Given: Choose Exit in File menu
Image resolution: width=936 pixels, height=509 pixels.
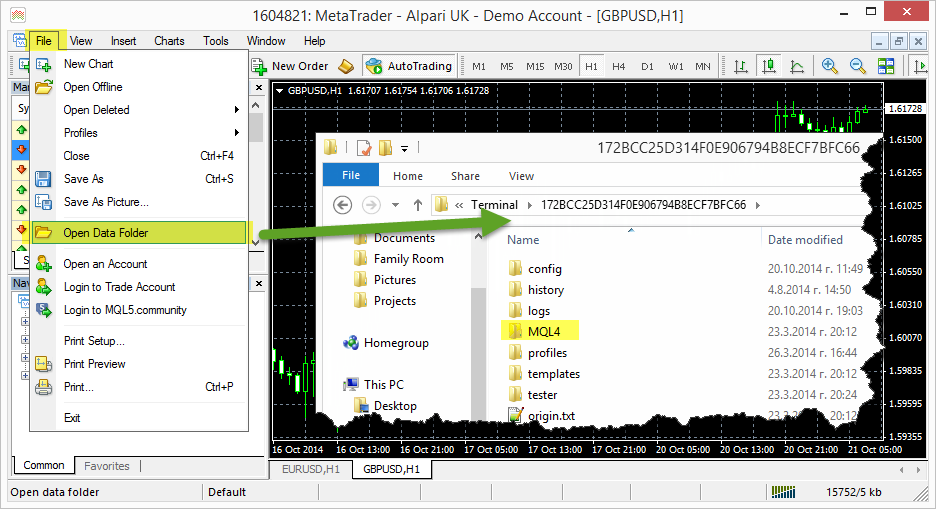Looking at the screenshot, I should tap(138, 418).
